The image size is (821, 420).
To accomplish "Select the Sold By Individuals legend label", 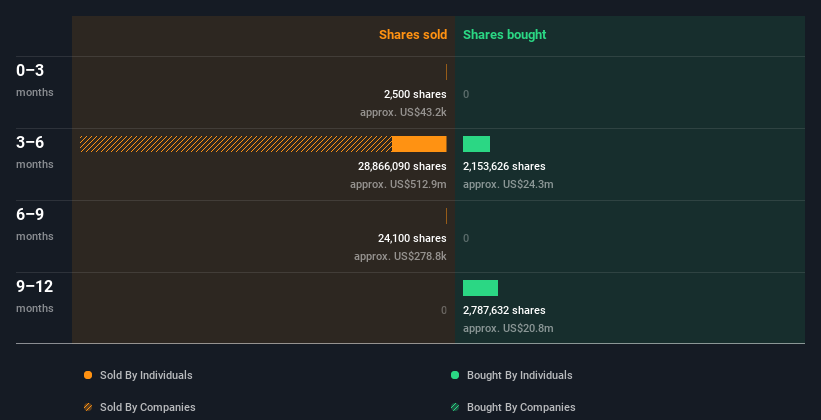I will pyautogui.click(x=146, y=375).
